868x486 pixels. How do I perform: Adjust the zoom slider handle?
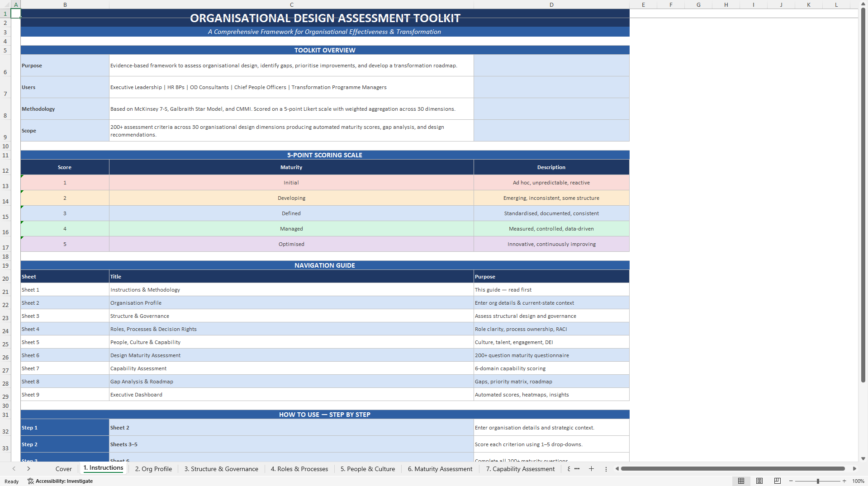point(818,481)
